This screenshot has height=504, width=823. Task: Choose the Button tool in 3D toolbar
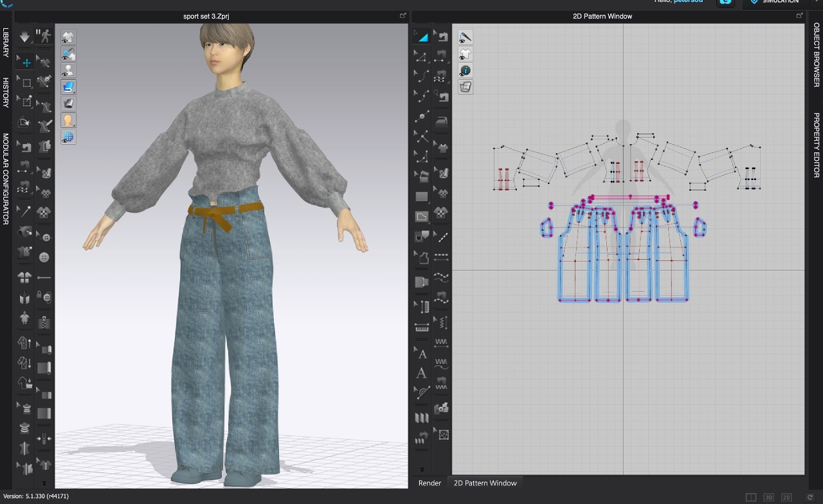point(44,258)
